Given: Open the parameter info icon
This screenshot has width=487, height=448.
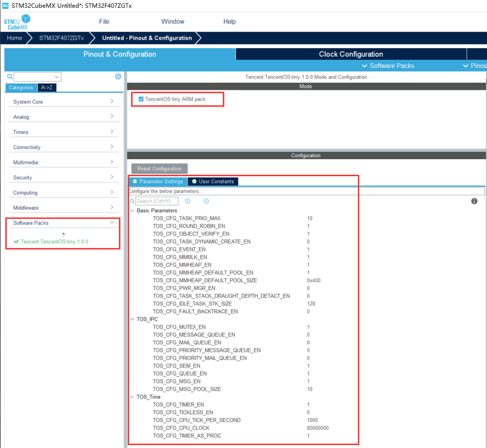Looking at the screenshot, I should pyautogui.click(x=474, y=201).
